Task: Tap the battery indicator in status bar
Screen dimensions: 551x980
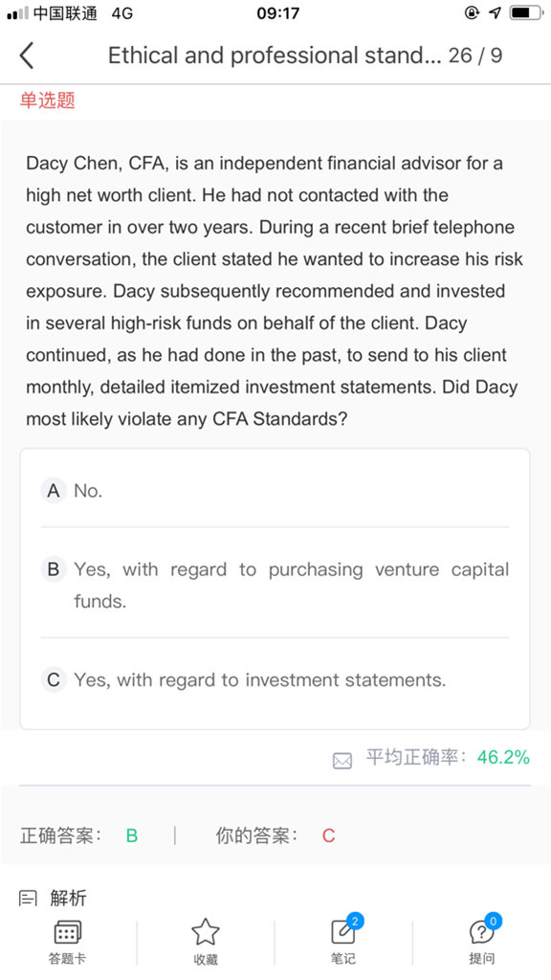Action: 527,12
